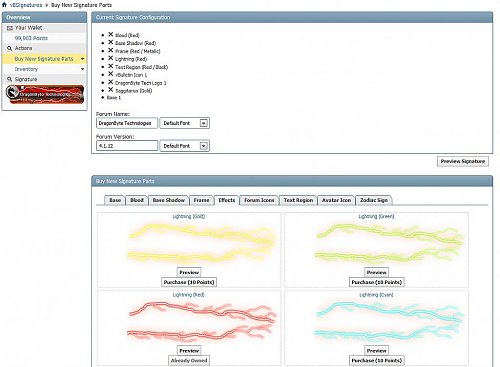Image resolution: width=500 pixels, height=367 pixels.
Task: Expand Inventory sidebar arrow
Action: (82, 69)
